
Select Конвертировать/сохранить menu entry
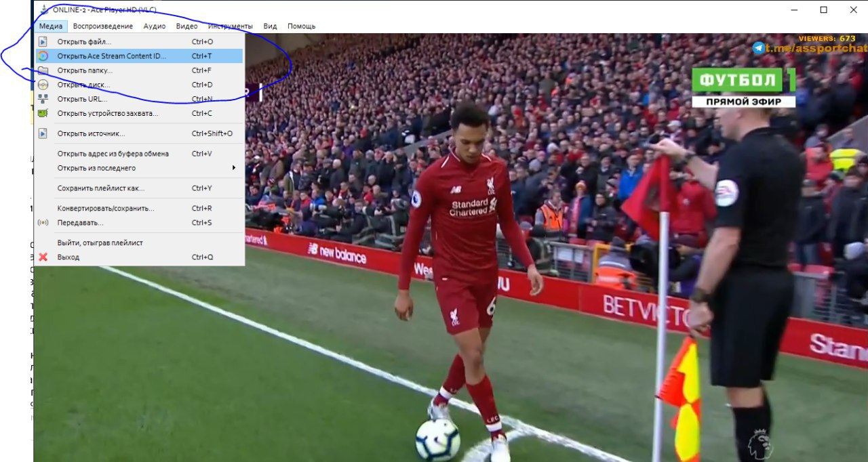(139, 209)
